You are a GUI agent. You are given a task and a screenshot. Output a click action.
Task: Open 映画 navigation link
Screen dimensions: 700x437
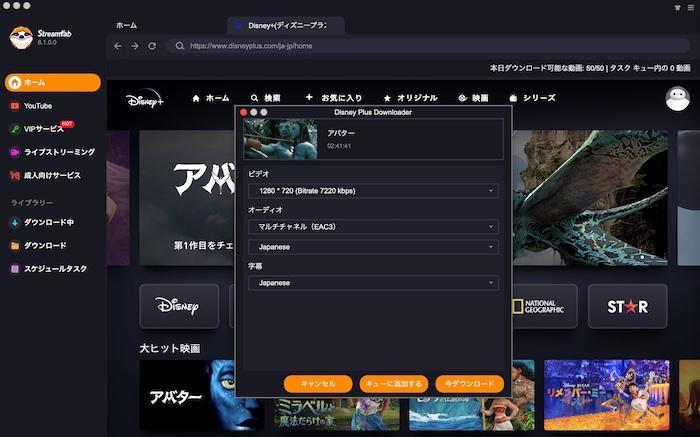click(x=473, y=98)
